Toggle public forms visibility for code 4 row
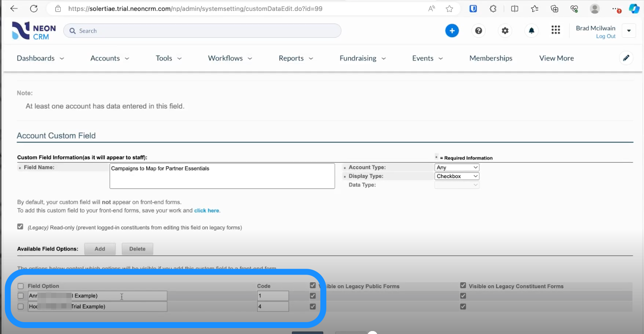Viewport: 644px width, 334px height. (313, 306)
